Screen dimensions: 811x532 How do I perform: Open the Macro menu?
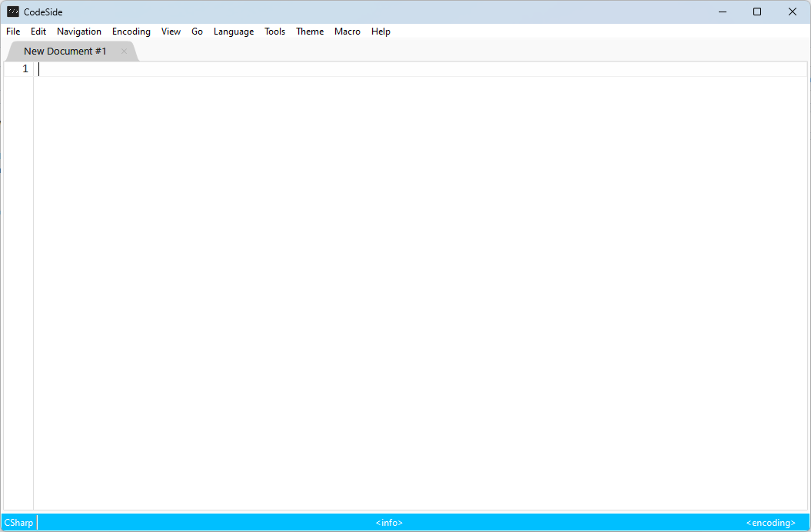pyautogui.click(x=347, y=32)
